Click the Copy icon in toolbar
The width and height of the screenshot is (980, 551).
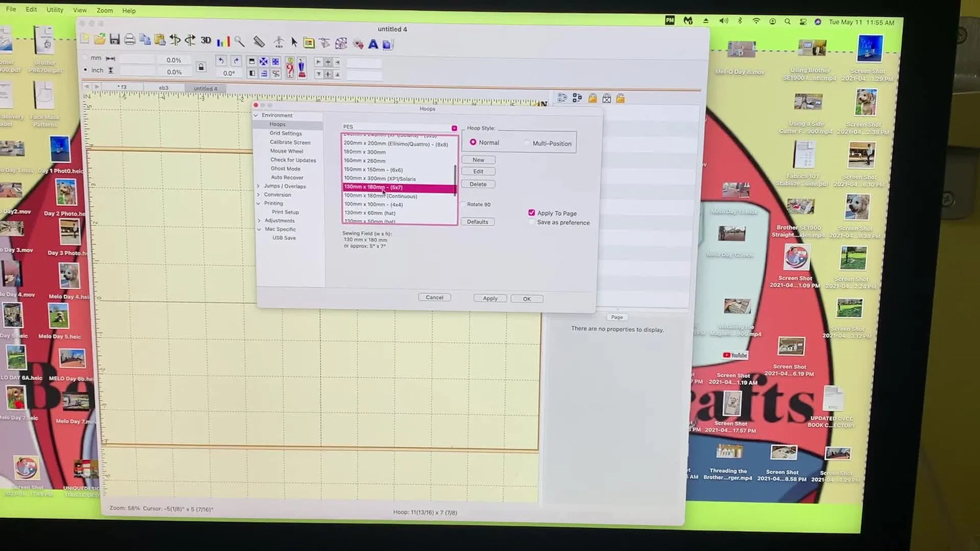[145, 40]
